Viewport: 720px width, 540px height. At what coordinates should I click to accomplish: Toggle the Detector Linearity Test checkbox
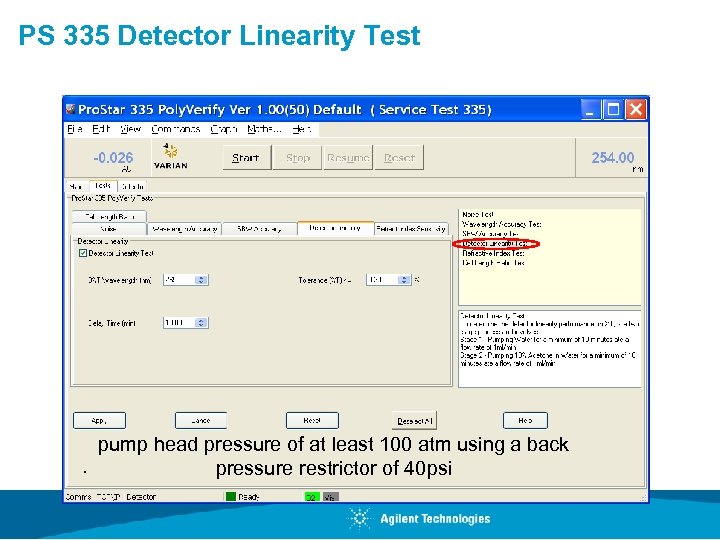click(x=83, y=253)
